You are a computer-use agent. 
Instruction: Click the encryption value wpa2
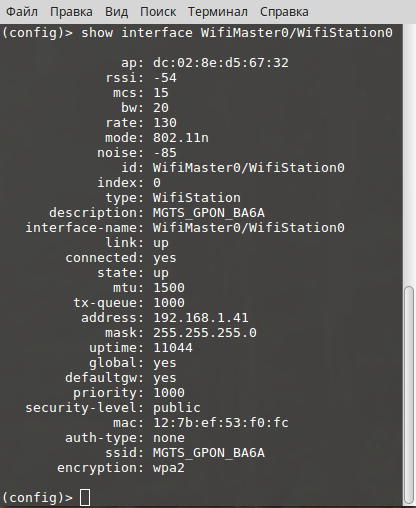[x=169, y=468]
